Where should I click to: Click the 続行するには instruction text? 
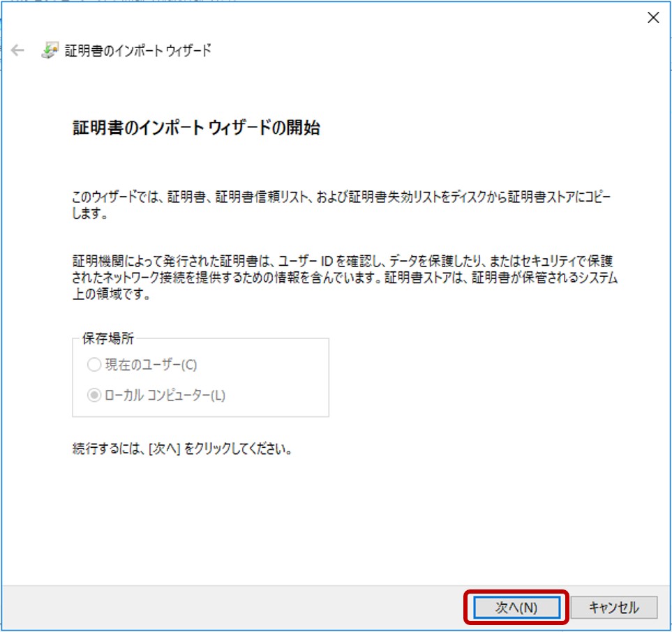181,449
